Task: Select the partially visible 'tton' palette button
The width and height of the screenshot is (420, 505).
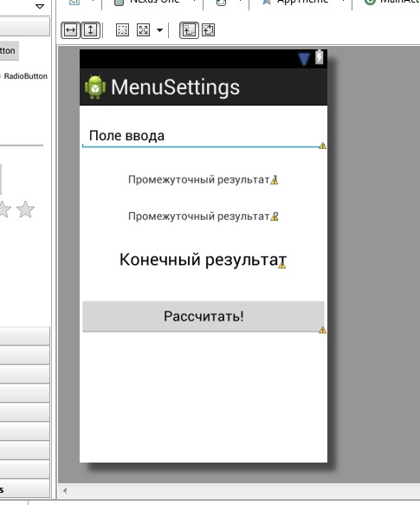Action: click(x=9, y=51)
